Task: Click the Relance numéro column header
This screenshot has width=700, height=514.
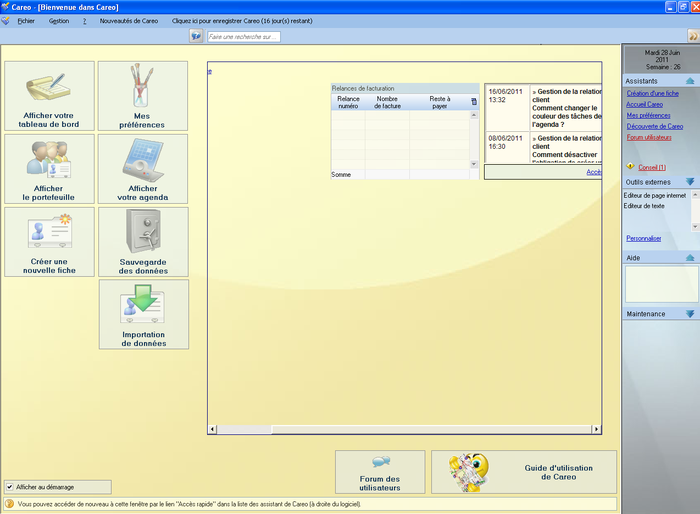Action: coord(348,102)
